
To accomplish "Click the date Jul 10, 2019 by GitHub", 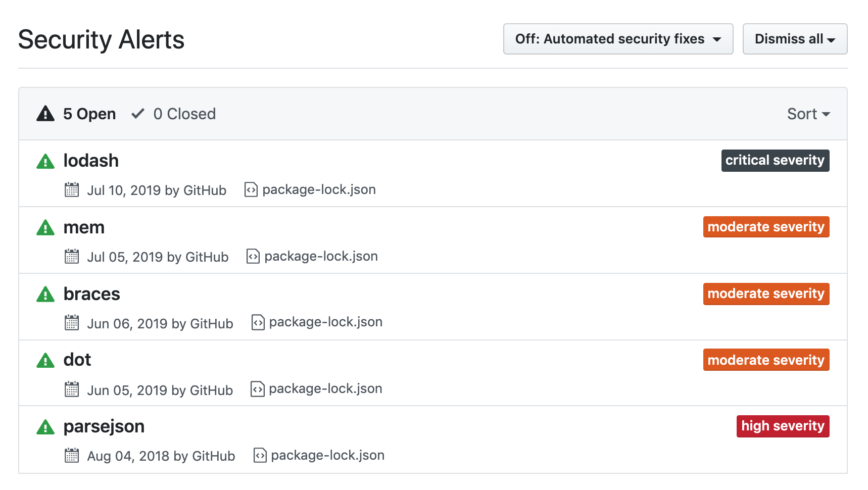I will point(157,190).
